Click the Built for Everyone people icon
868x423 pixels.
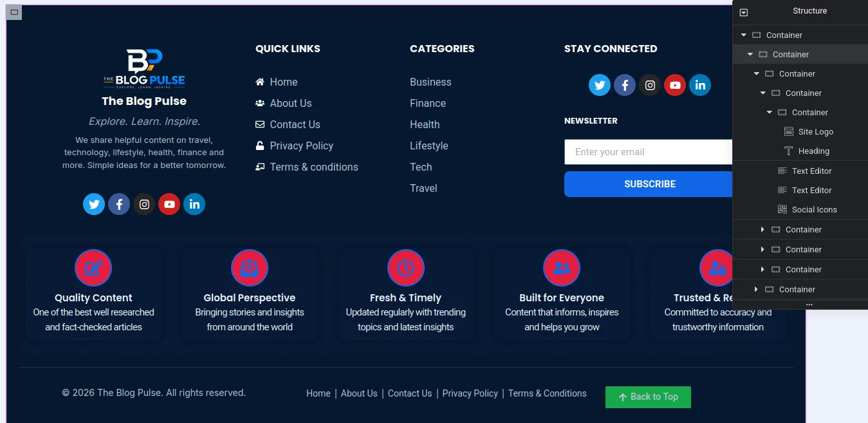(562, 268)
